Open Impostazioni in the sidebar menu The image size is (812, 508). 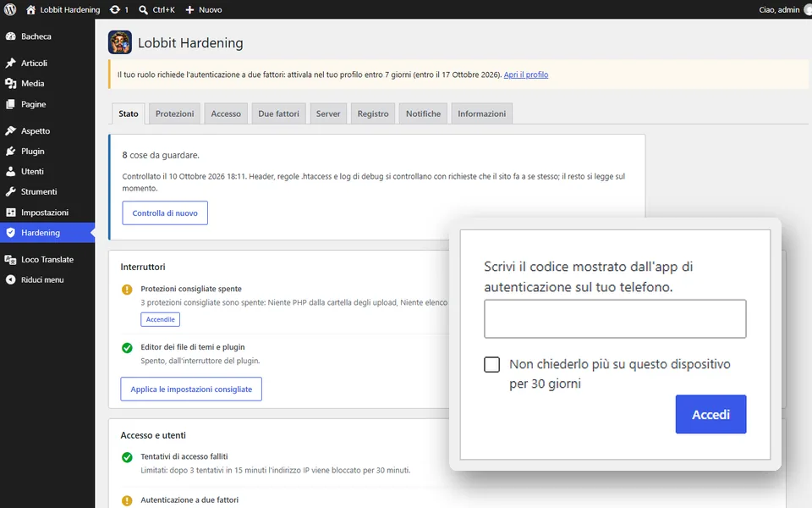point(45,213)
